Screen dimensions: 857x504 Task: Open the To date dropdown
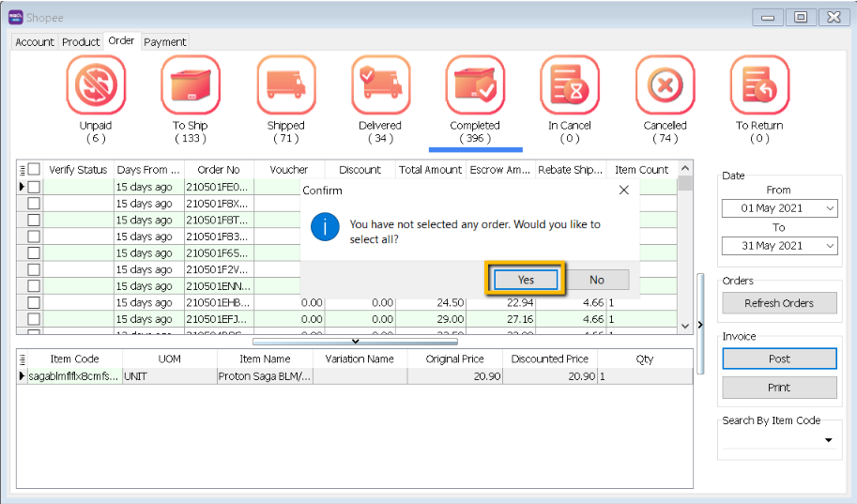pyautogui.click(x=829, y=246)
